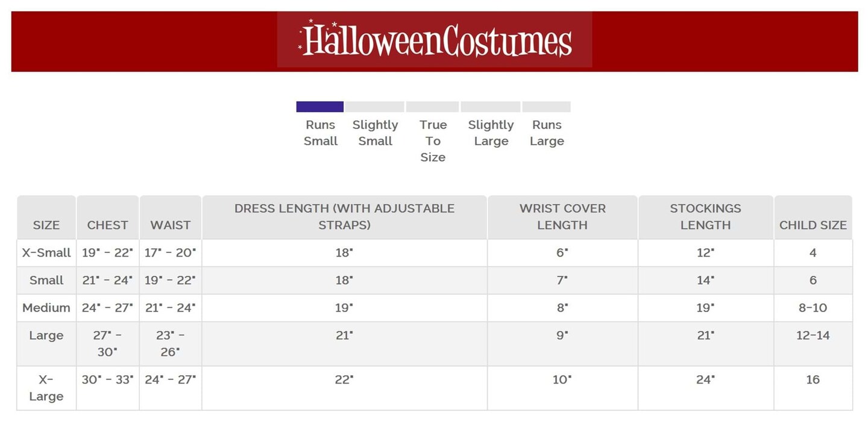Click the purple Runs Small fit bar
This screenshot has width=868, height=427.
point(319,107)
